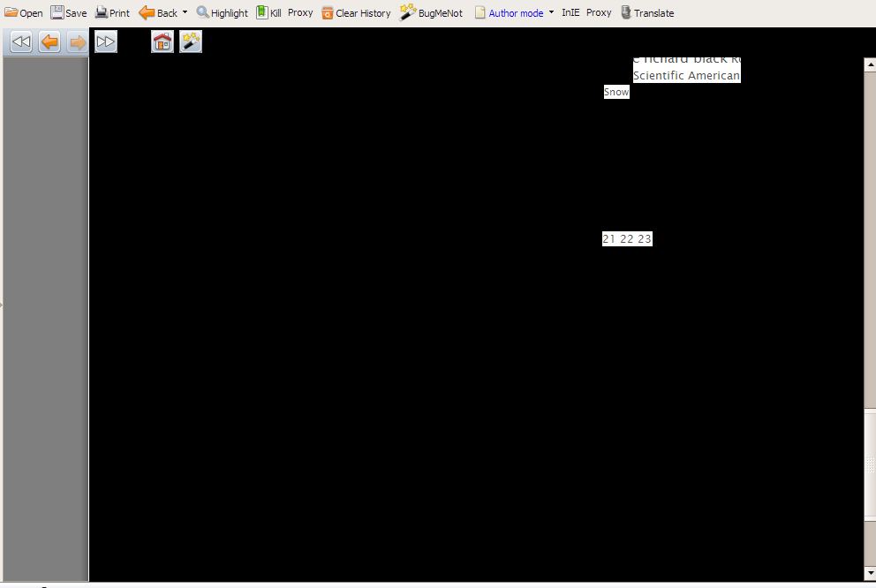
Task: Translate the page with Translate button
Action: click(x=647, y=13)
